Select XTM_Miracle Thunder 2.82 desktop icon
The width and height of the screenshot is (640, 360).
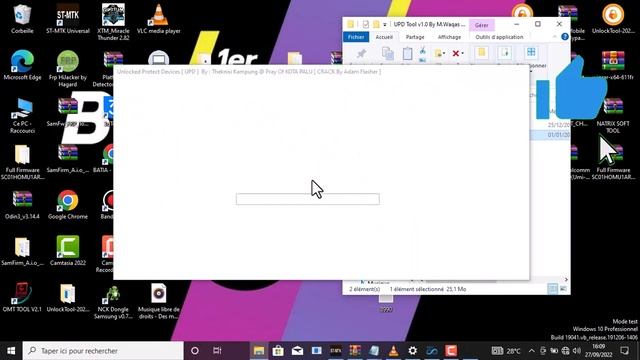(x=113, y=22)
